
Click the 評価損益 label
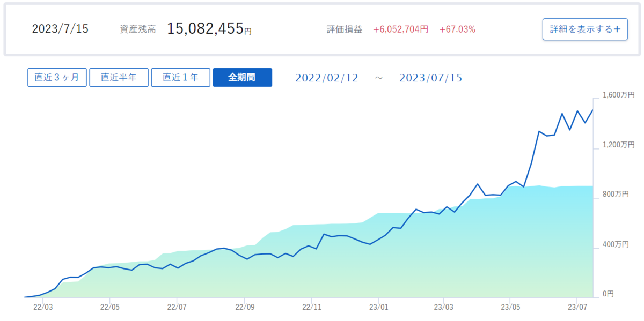pyautogui.click(x=345, y=29)
